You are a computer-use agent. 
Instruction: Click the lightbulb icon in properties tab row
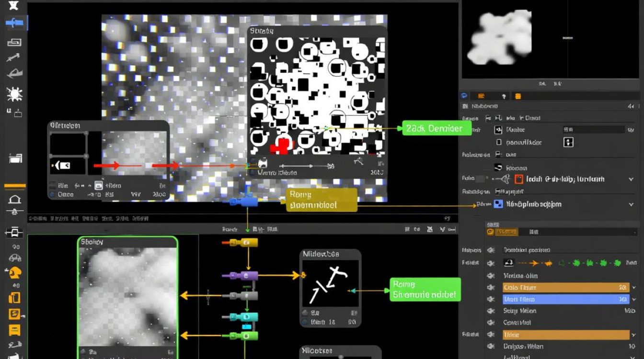503,96
